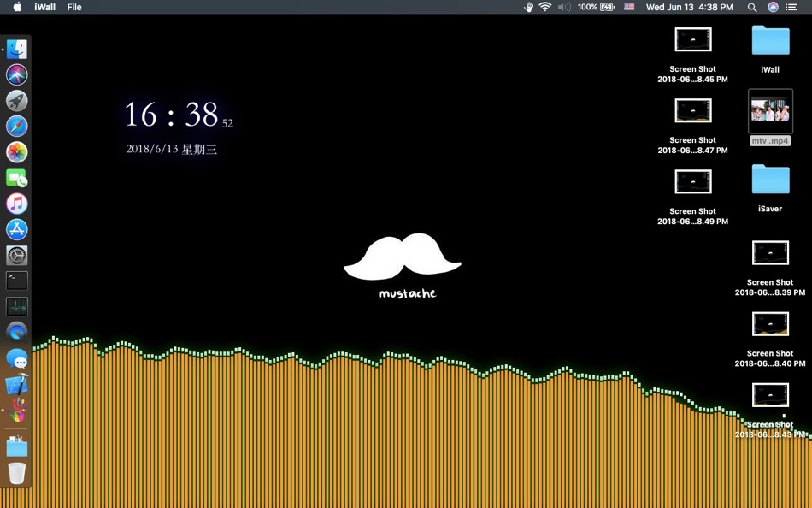This screenshot has height=508, width=812.
Task: Open Finder from the dock
Action: pos(17,50)
